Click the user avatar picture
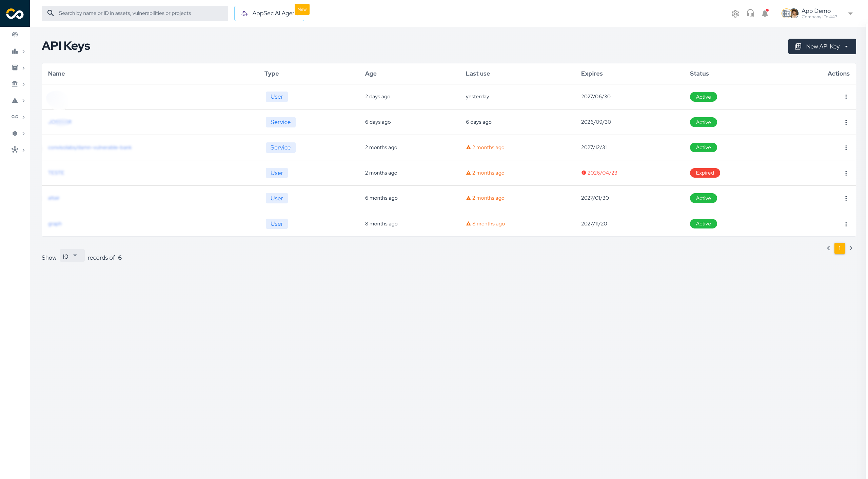868x479 pixels. [x=794, y=14]
